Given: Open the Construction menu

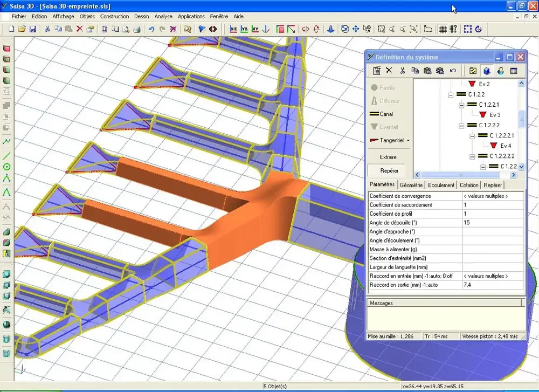Looking at the screenshot, I should 114,16.
